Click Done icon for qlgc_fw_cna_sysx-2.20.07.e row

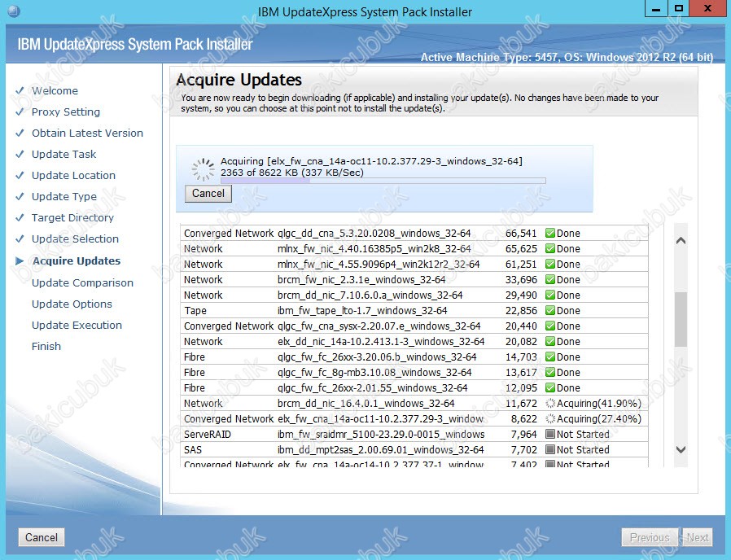550,326
